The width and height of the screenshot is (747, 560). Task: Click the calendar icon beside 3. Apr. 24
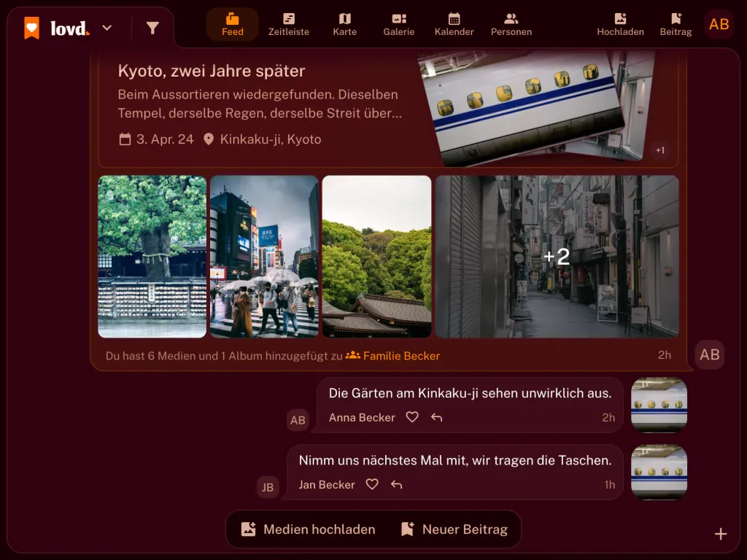[125, 139]
